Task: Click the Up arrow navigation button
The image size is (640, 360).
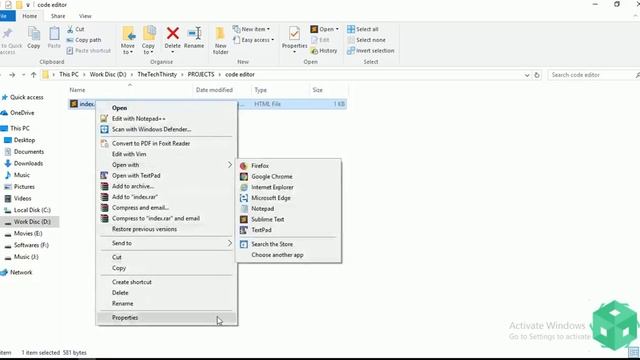Action: click(x=34, y=75)
